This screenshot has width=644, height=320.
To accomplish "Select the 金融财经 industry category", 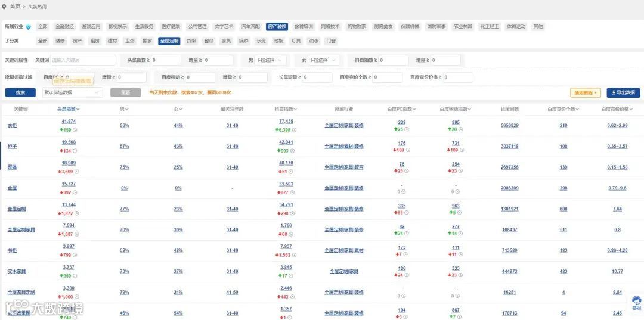I will coord(64,26).
